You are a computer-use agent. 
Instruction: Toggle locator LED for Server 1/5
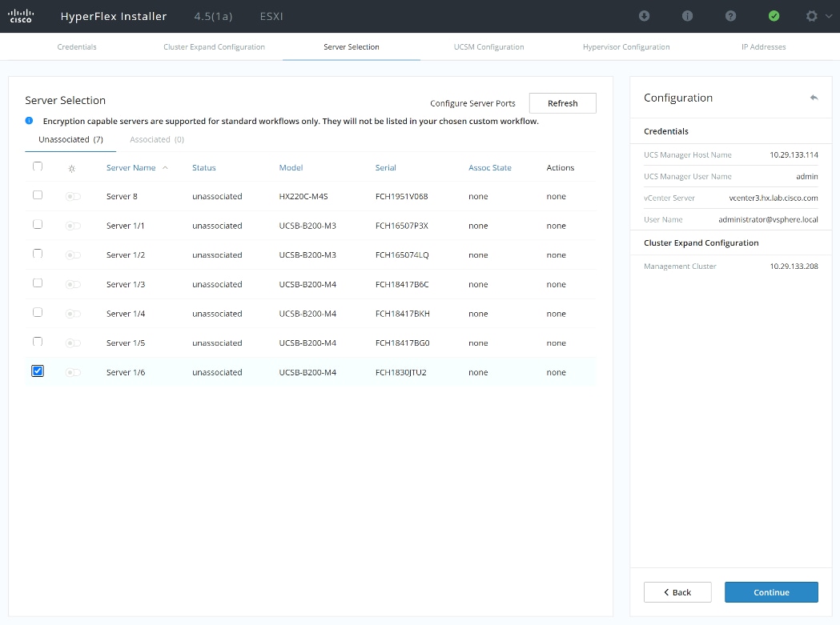tap(73, 343)
